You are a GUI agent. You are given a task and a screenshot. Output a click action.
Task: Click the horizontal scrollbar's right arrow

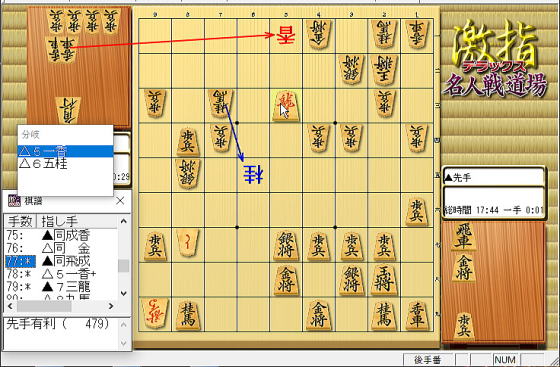coord(111,306)
